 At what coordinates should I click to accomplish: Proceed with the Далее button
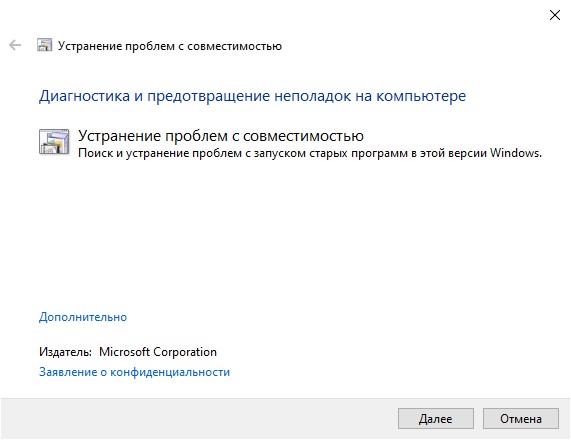436,419
